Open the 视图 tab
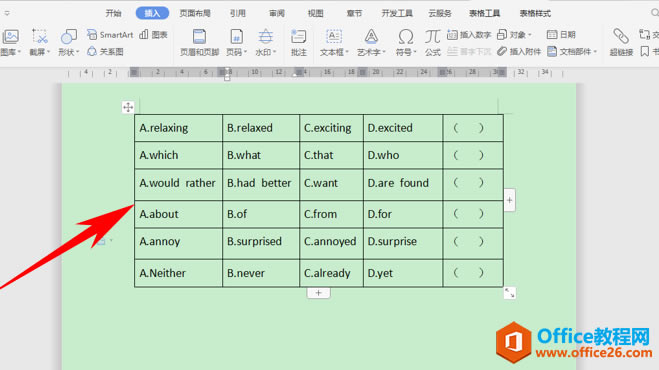 (x=315, y=13)
